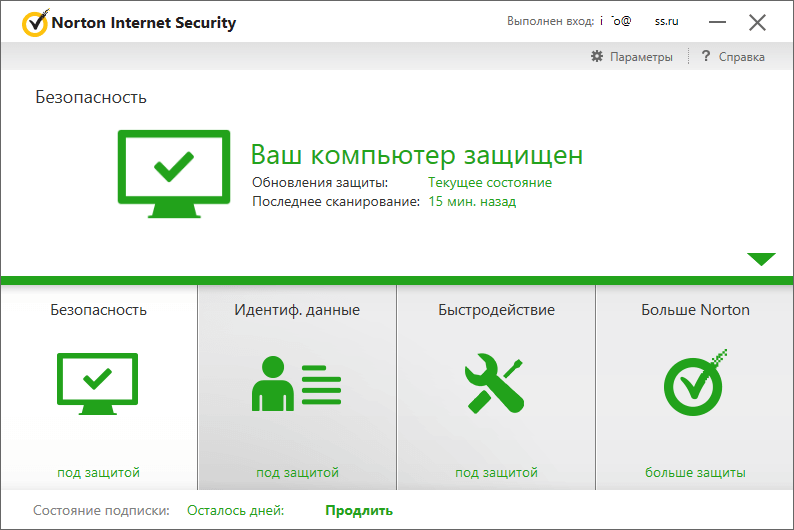794x530 pixels.
Task: Click the 15 мин. назад scan link
Action: point(472,201)
